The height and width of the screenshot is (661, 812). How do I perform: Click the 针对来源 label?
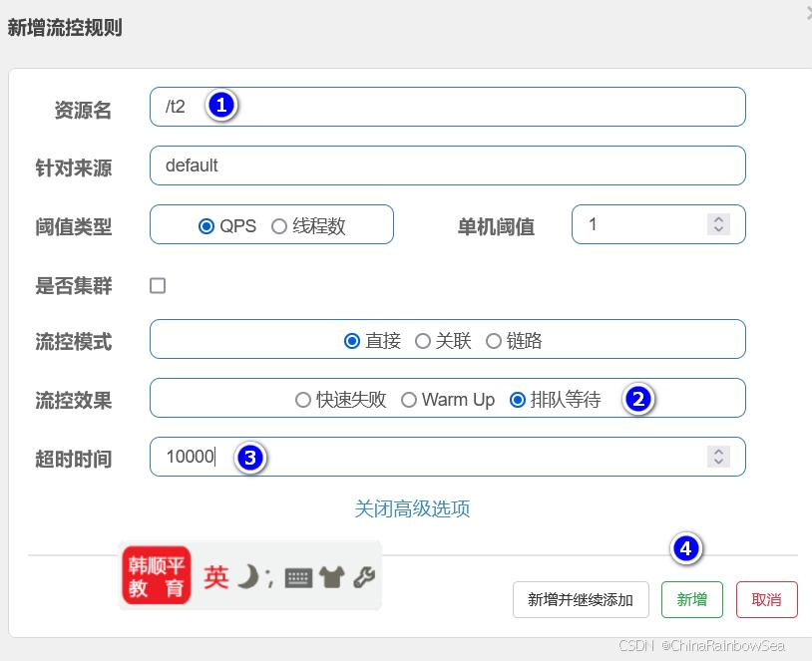pyautogui.click(x=74, y=168)
